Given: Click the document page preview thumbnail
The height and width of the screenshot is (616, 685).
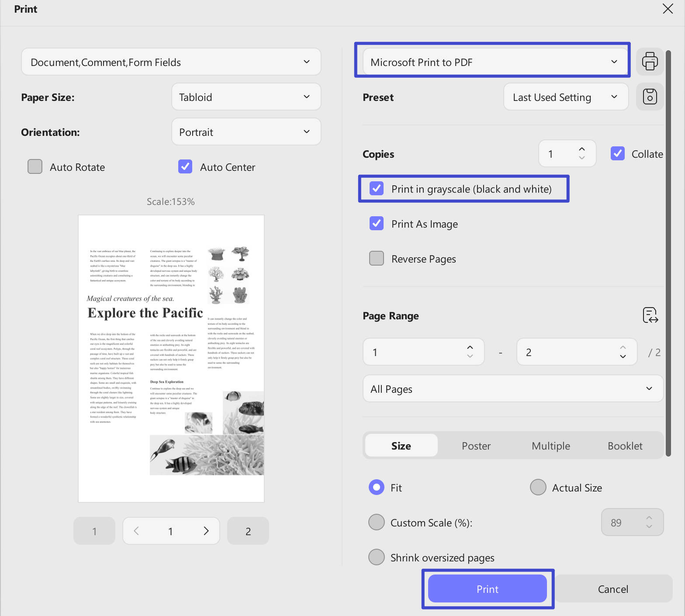Looking at the screenshot, I should (x=171, y=359).
